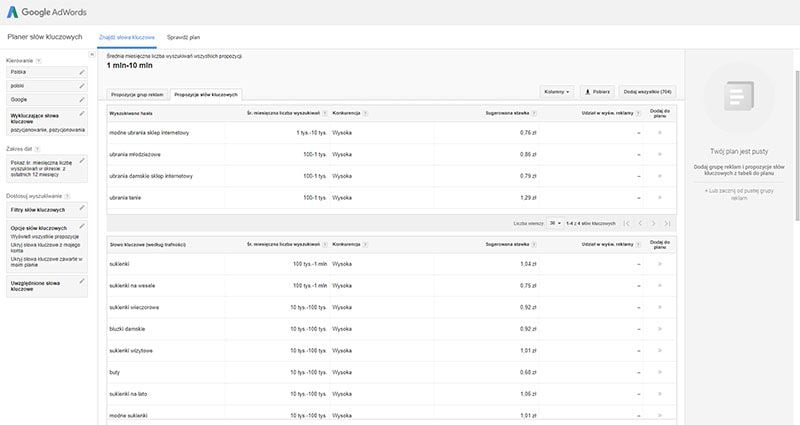Edit the Polska location targeting pencil
This screenshot has height=425, width=800.
pos(82,72)
